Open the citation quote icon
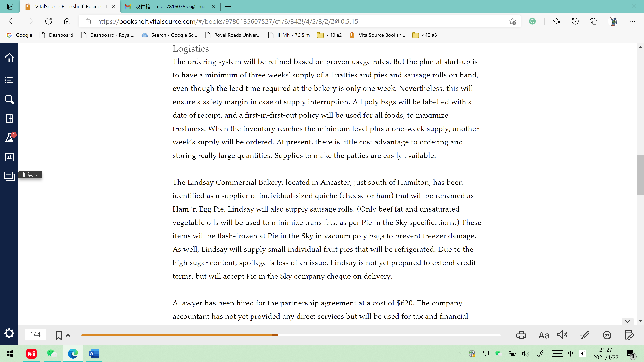This screenshot has width=644, height=362. point(607,335)
